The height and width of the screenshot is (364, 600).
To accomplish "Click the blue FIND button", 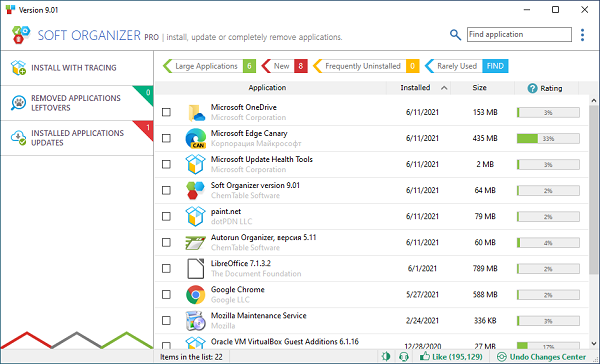I will pos(495,66).
